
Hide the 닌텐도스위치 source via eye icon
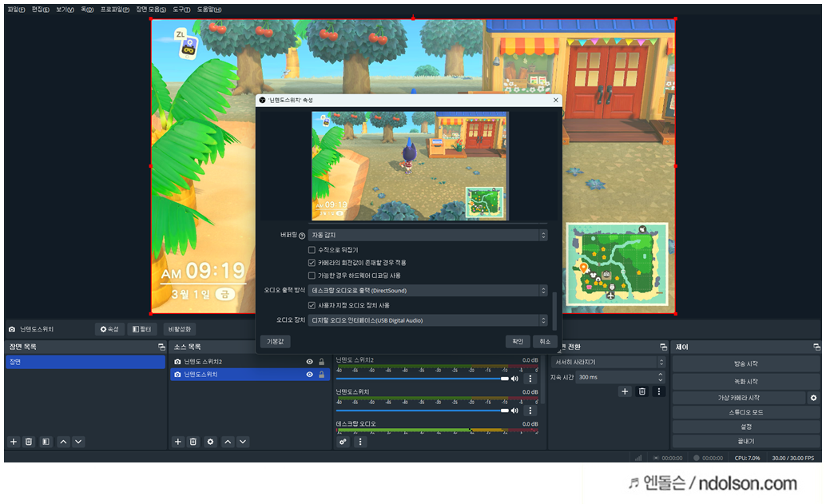pyautogui.click(x=310, y=374)
